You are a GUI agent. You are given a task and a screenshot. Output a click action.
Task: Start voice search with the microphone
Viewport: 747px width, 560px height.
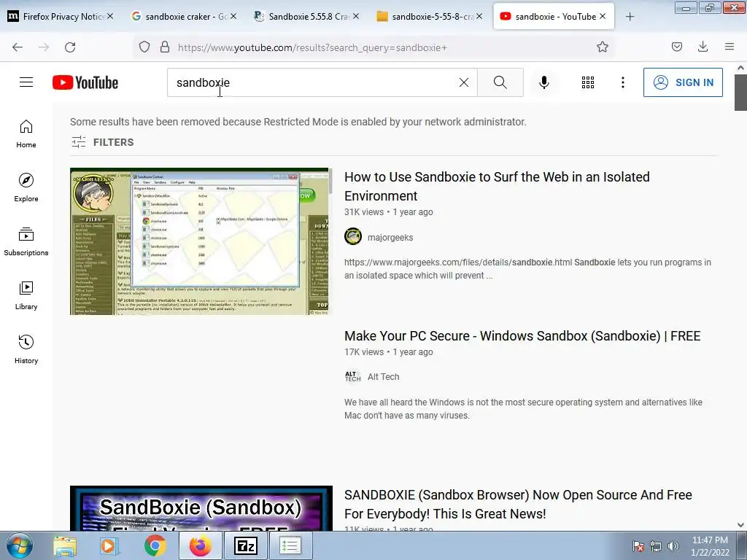click(543, 82)
